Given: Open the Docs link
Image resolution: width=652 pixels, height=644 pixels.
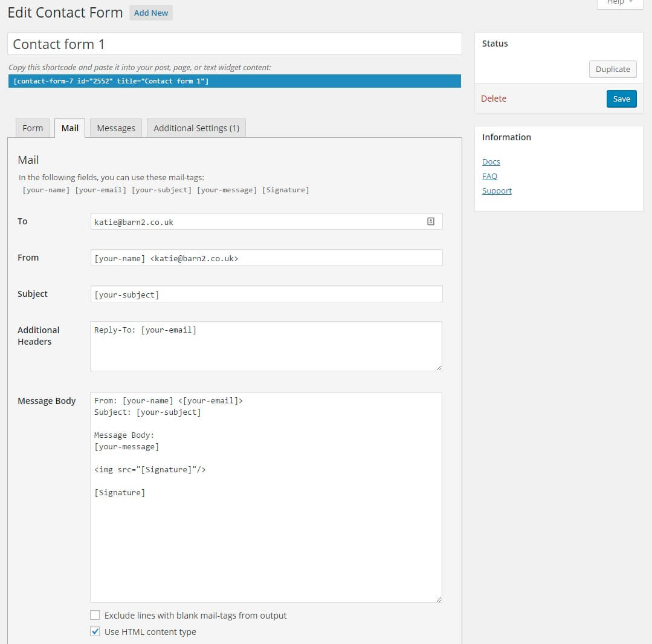Looking at the screenshot, I should pos(491,162).
